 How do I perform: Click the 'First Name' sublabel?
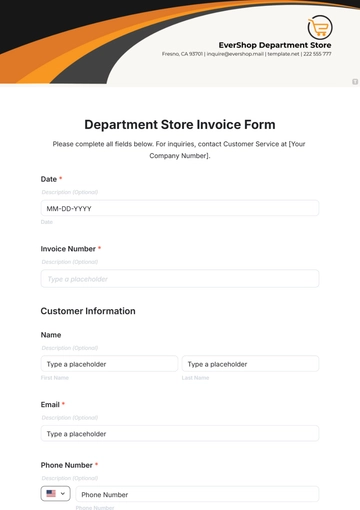coord(55,378)
